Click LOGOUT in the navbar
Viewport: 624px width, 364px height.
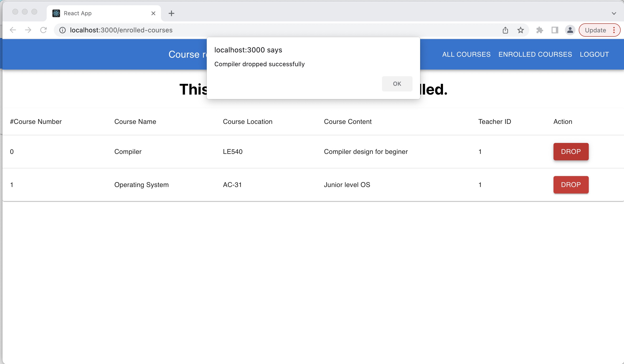(x=594, y=55)
